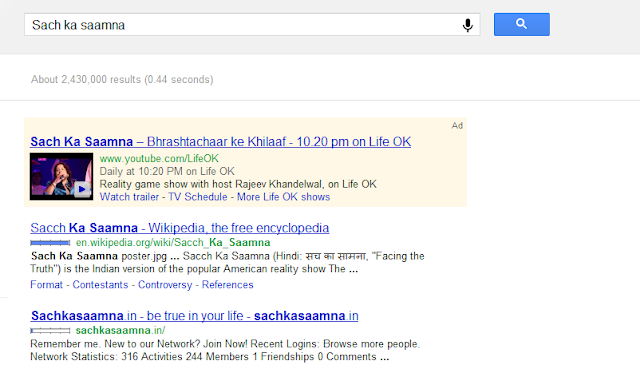The height and width of the screenshot is (381, 640).
Task: Click the play icon on ad thumbnail
Action: click(x=82, y=189)
